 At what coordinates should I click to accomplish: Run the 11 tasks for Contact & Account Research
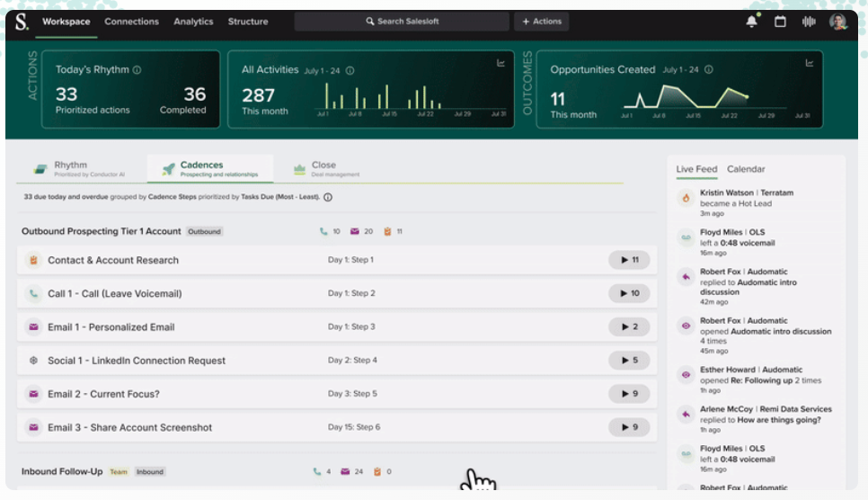pos(629,260)
